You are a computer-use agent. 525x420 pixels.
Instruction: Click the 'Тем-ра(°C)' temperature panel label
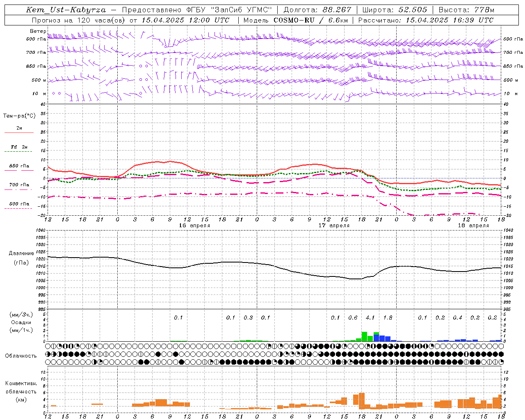pos(19,116)
